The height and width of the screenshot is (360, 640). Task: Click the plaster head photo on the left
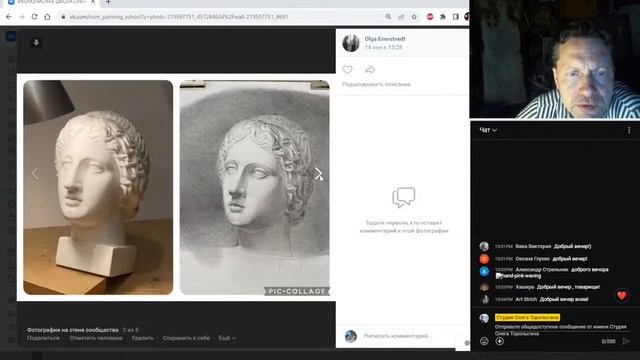coord(98,187)
